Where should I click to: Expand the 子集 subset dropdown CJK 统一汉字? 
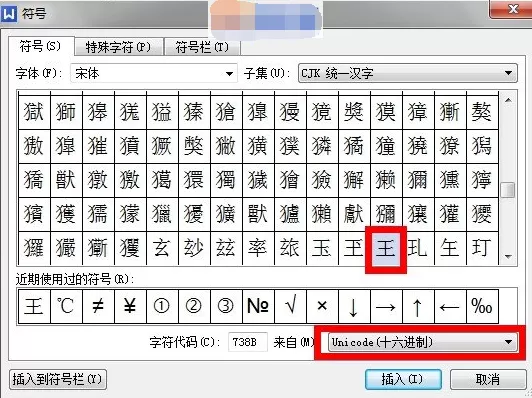pyautogui.click(x=407, y=73)
